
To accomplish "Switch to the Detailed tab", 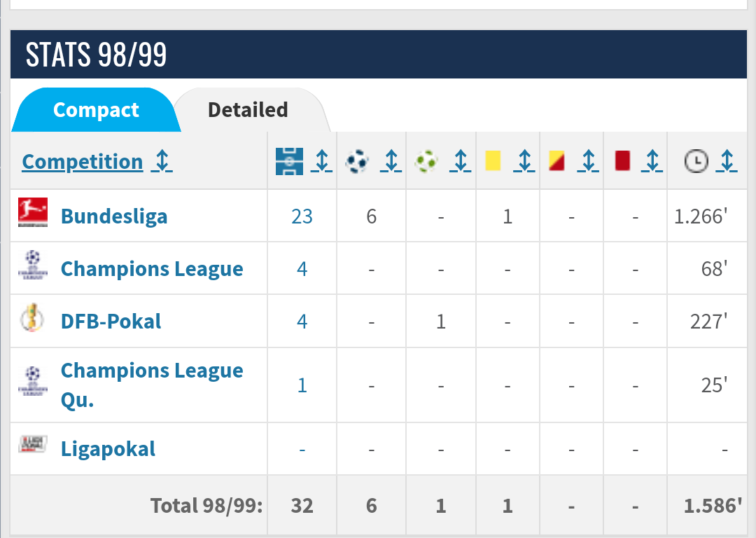I will pos(248,110).
